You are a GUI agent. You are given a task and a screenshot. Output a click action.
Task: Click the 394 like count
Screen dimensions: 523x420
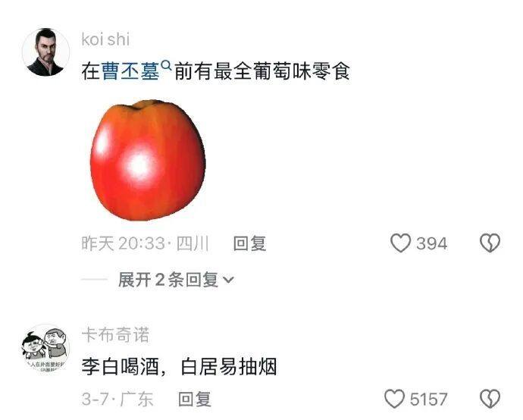[431, 243]
